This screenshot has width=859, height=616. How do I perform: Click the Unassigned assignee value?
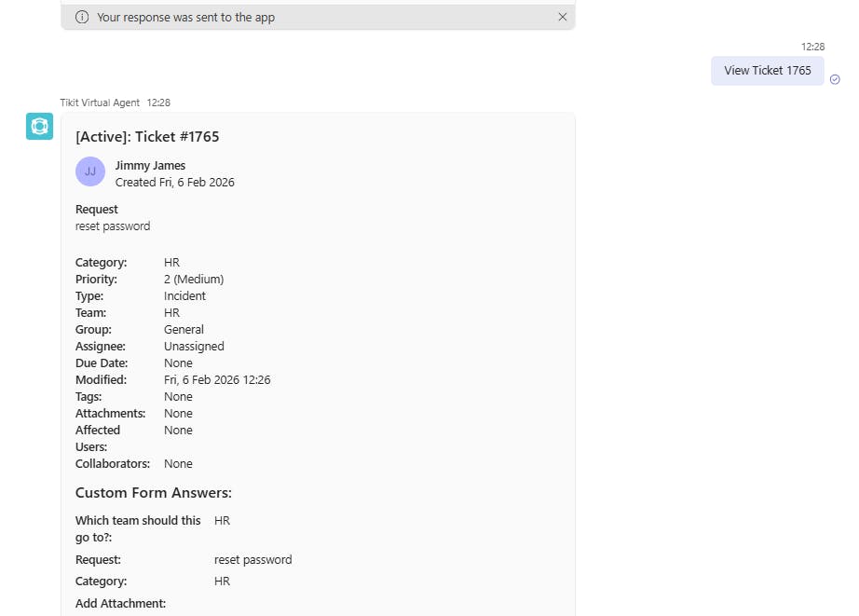click(x=194, y=347)
